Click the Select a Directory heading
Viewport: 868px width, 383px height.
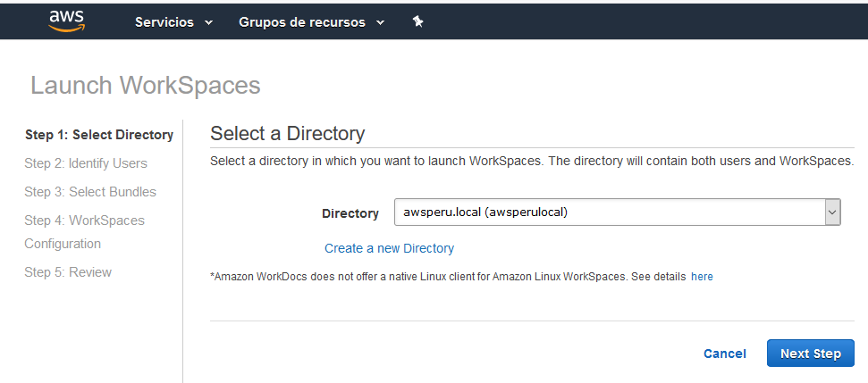pyautogui.click(x=287, y=134)
